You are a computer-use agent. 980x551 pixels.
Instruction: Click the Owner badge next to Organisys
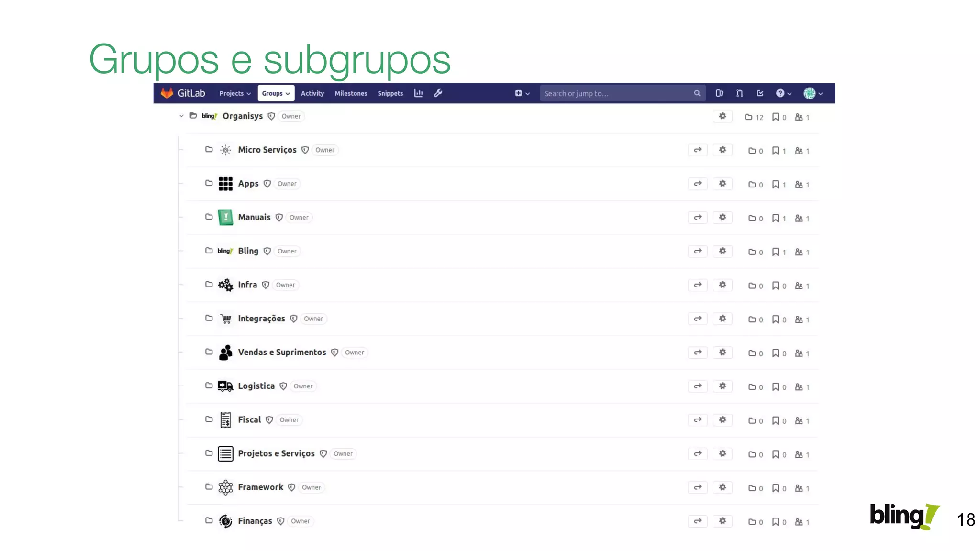[x=291, y=116]
